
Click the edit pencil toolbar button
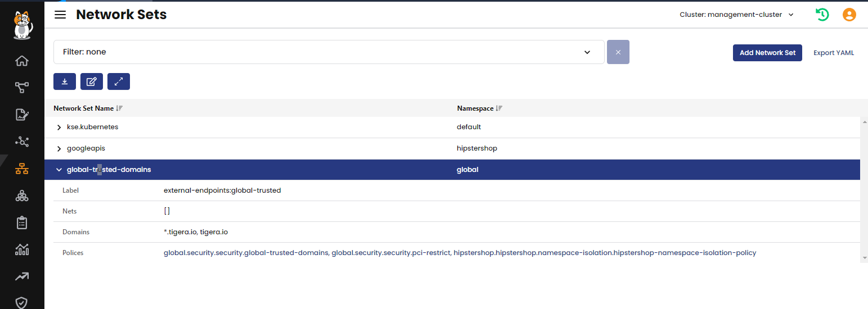coord(92,81)
